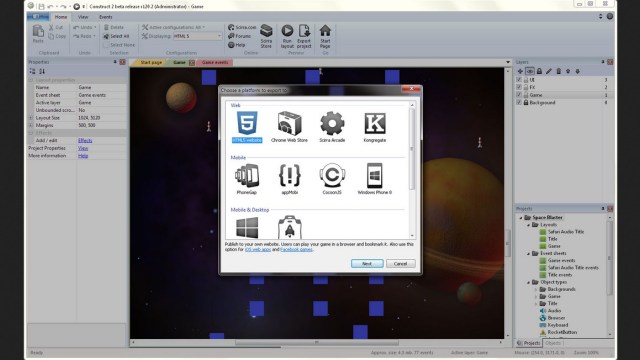Switch to the Objects tab at bottom right
This screenshot has height=360, width=640.
553,343
